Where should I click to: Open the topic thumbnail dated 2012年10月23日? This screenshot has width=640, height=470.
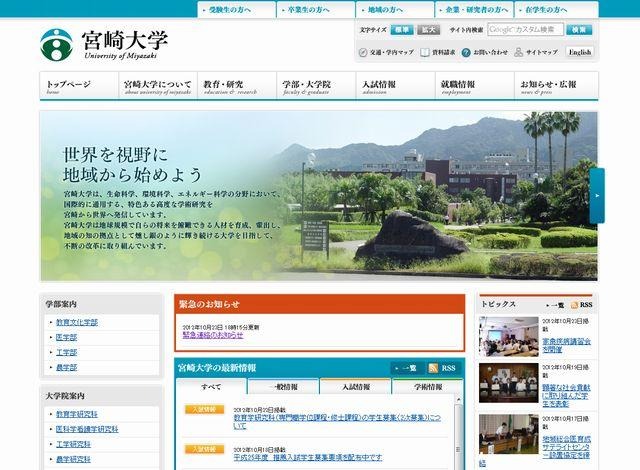click(x=509, y=337)
